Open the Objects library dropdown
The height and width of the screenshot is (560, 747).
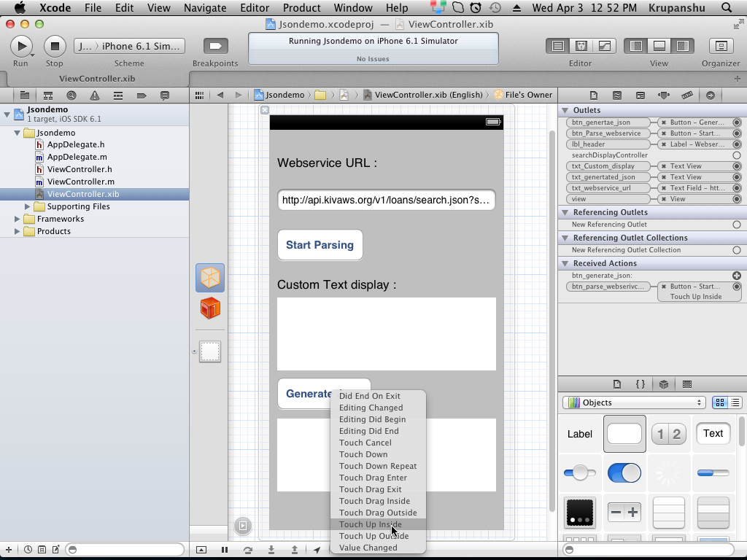633,402
